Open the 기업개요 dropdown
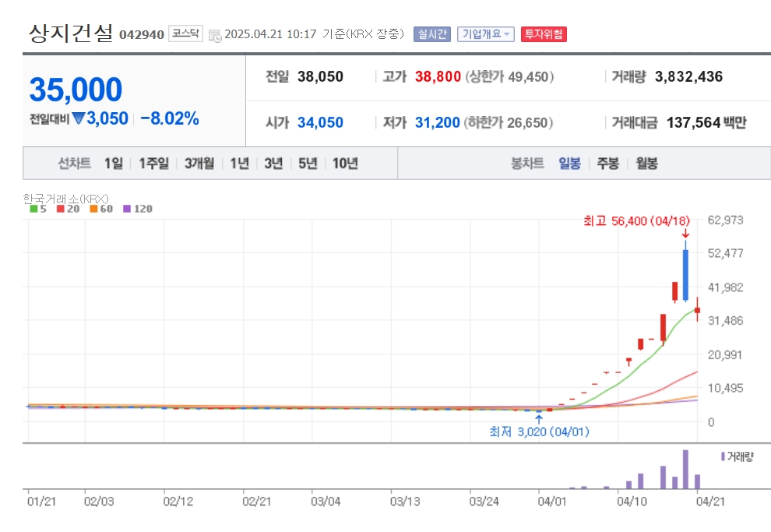 (486, 34)
